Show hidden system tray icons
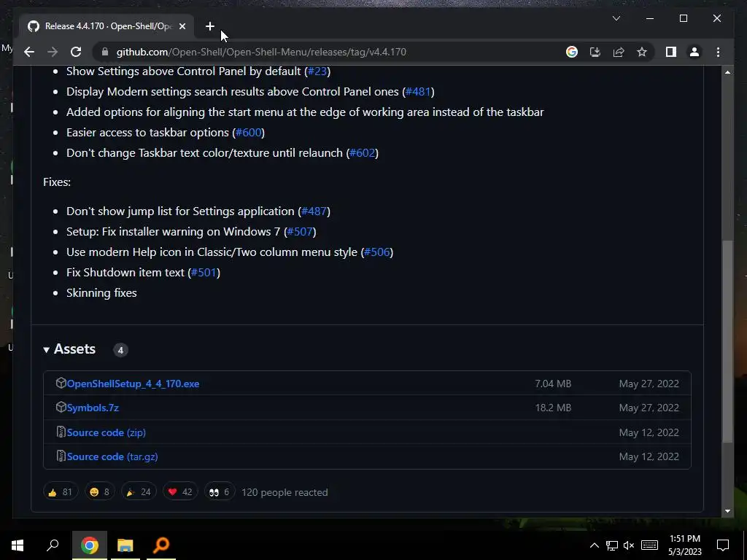Viewport: 747px width, 560px height. point(594,545)
